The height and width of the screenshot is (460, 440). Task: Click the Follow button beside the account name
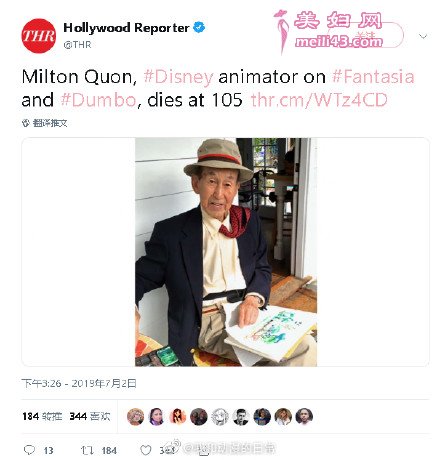click(365, 35)
